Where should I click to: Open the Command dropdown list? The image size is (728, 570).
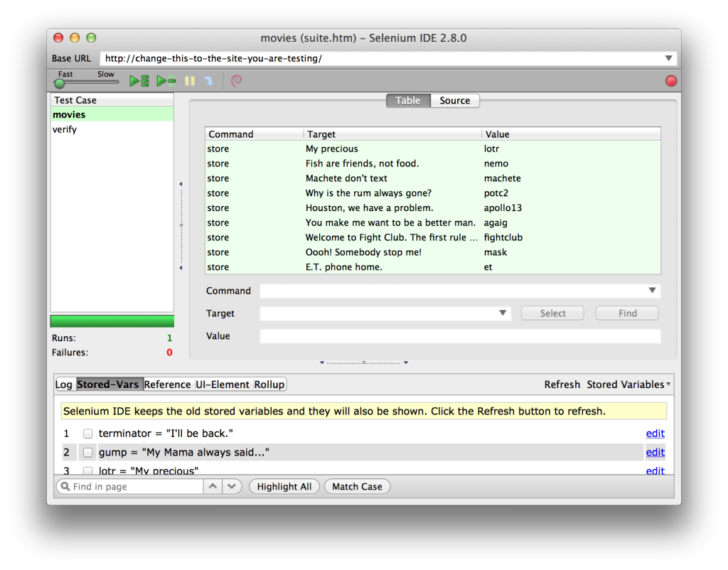(x=652, y=291)
